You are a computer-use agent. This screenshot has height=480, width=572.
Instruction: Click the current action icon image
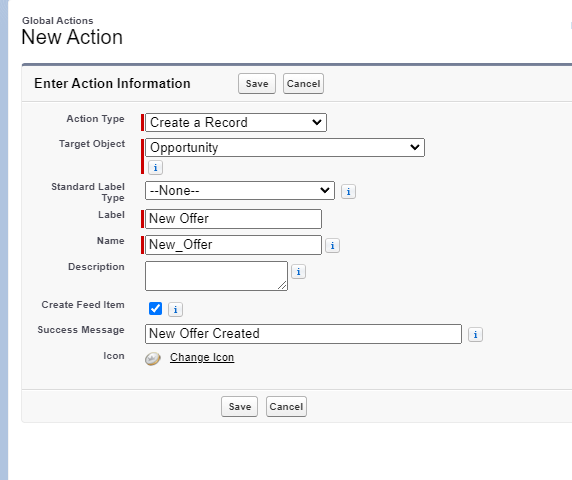(153, 358)
